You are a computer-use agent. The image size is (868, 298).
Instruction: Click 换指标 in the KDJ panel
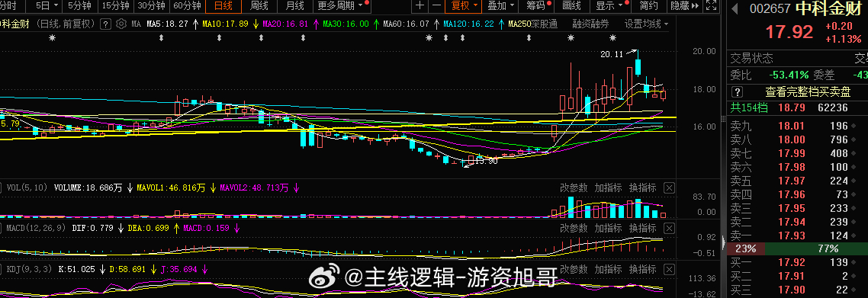643,270
